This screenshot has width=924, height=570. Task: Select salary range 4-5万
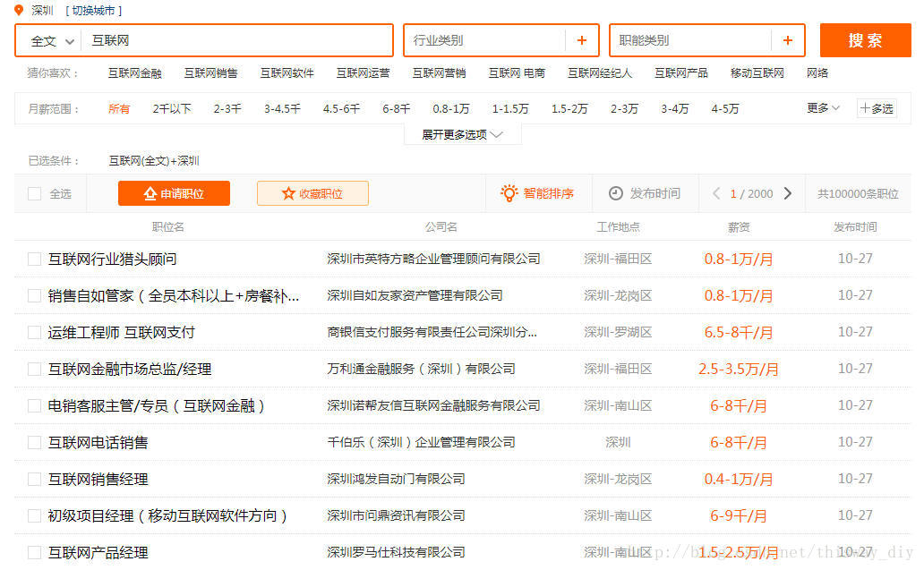(725, 109)
